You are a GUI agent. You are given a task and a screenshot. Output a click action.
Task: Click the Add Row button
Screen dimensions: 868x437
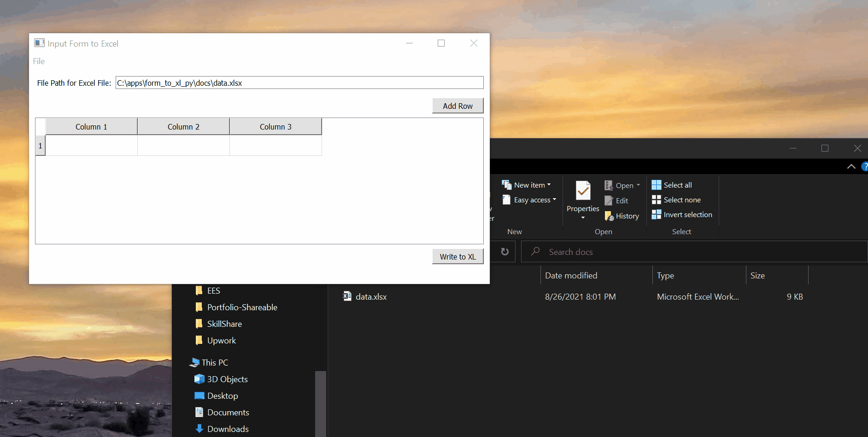pyautogui.click(x=457, y=106)
